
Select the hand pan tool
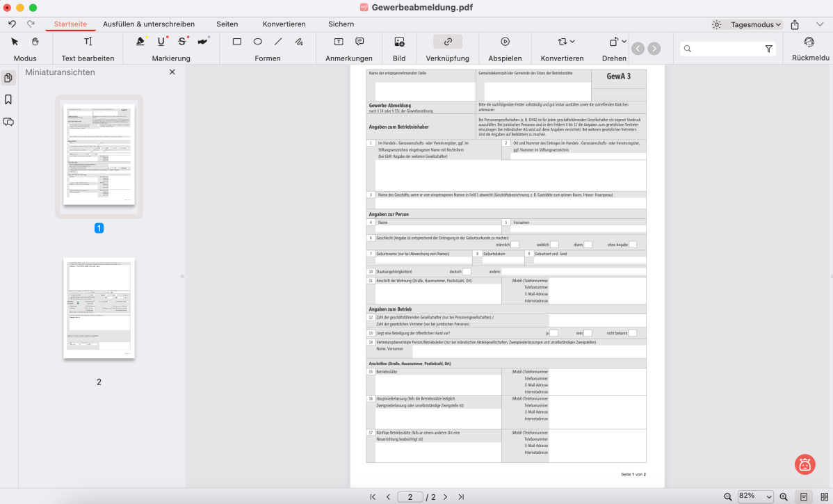35,42
